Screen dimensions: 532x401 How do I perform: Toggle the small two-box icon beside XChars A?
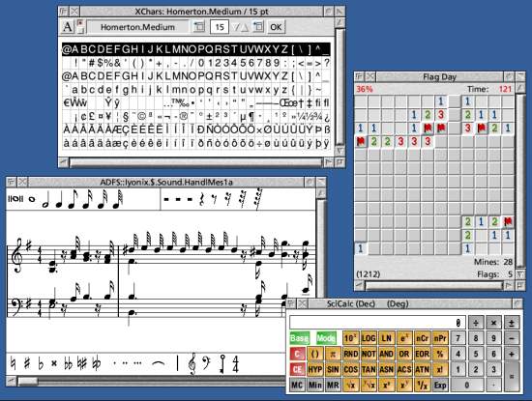(x=80, y=27)
